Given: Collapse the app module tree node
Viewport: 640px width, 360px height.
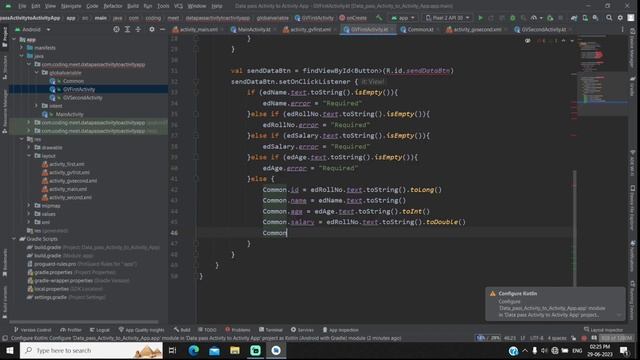Looking at the screenshot, I should pyautogui.click(x=14, y=40).
